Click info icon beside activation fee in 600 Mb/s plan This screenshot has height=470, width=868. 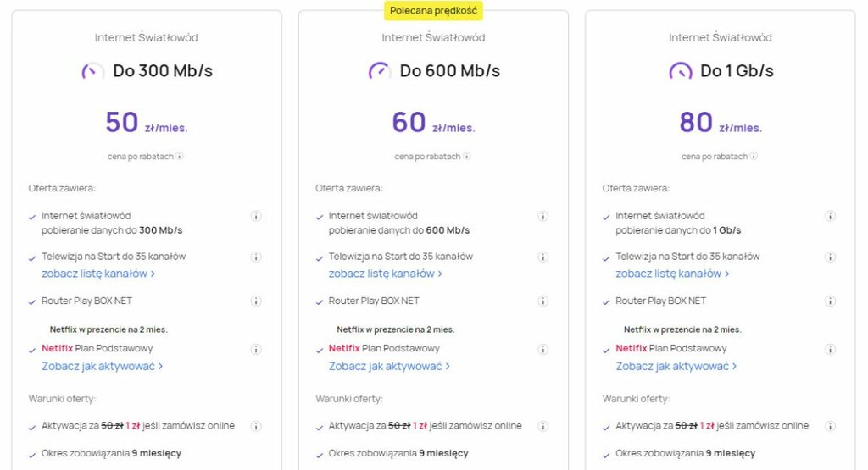[543, 426]
